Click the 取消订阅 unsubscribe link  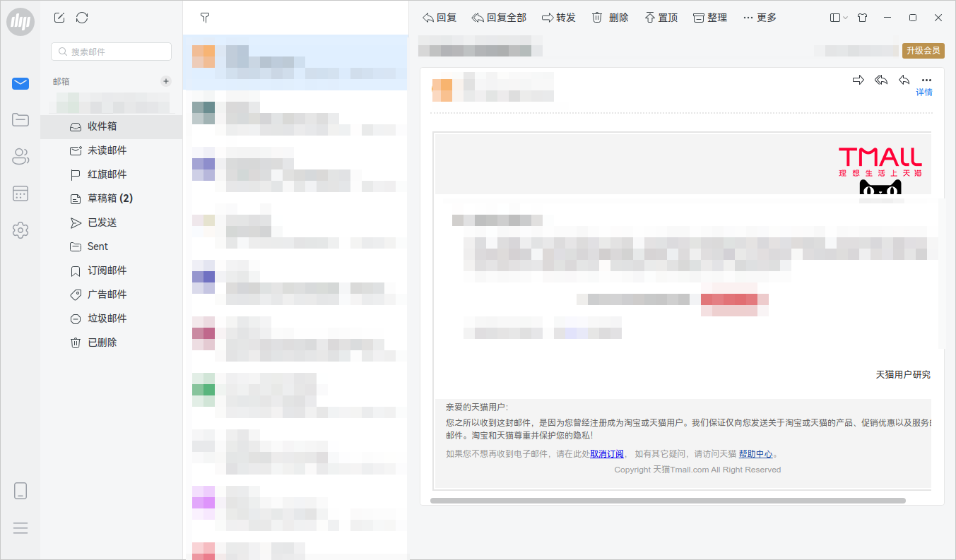(607, 454)
